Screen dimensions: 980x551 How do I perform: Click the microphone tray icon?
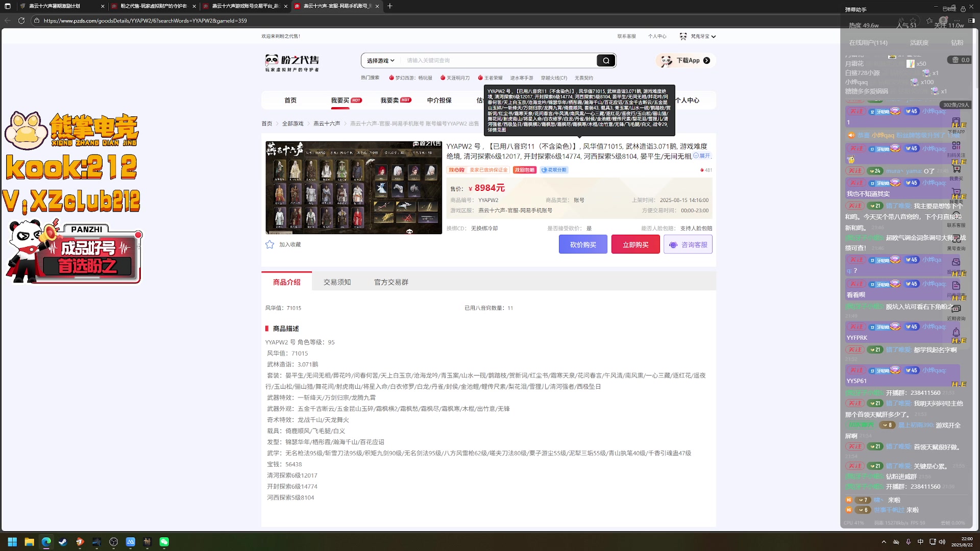[908, 542]
